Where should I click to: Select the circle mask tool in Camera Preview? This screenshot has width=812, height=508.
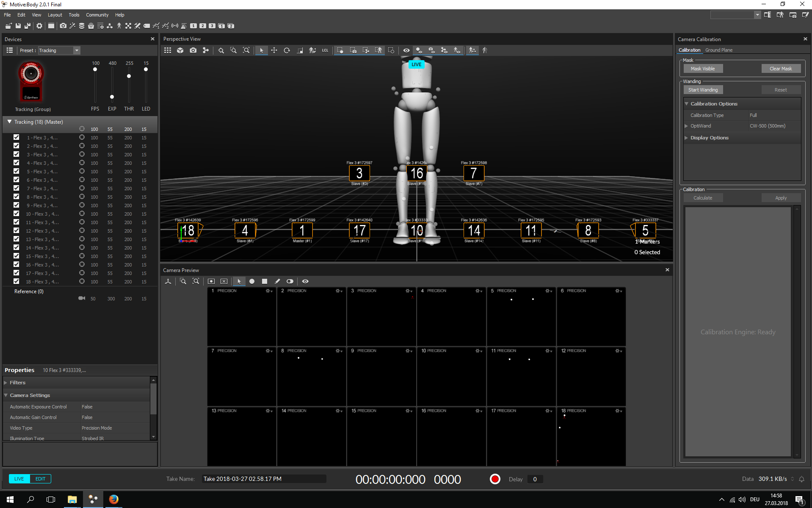click(x=252, y=281)
